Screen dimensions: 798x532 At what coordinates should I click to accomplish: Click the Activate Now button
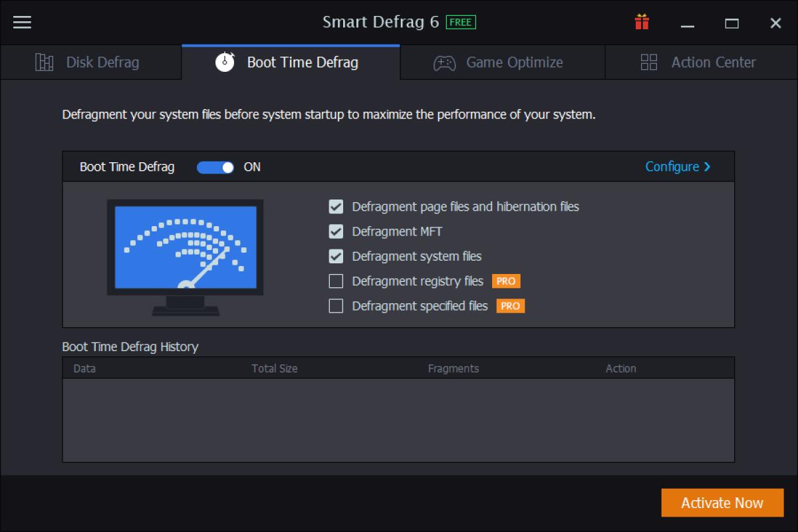(722, 503)
